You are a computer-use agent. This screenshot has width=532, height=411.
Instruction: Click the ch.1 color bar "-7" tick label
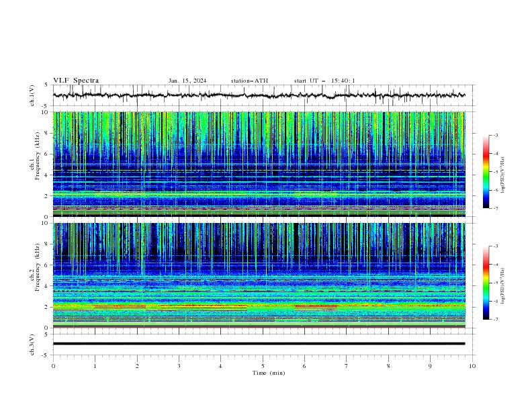(496, 208)
